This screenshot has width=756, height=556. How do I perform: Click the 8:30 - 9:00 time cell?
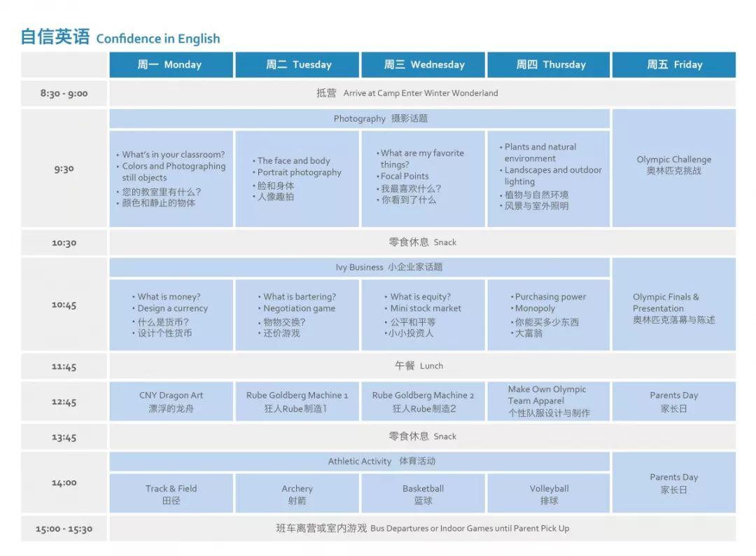(64, 93)
